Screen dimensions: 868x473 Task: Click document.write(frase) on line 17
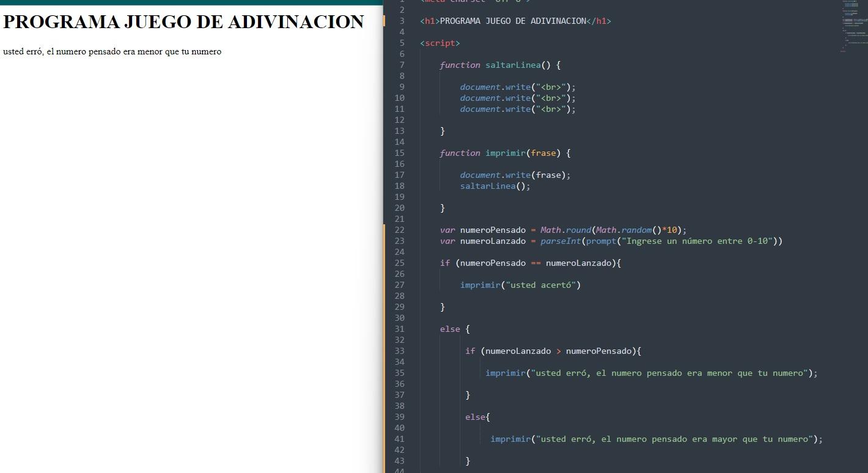(515, 175)
